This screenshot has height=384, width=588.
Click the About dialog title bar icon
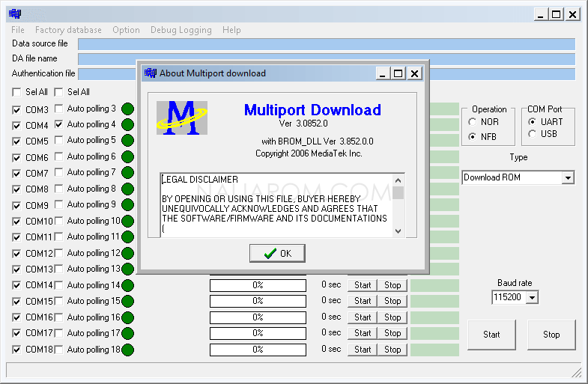point(151,73)
